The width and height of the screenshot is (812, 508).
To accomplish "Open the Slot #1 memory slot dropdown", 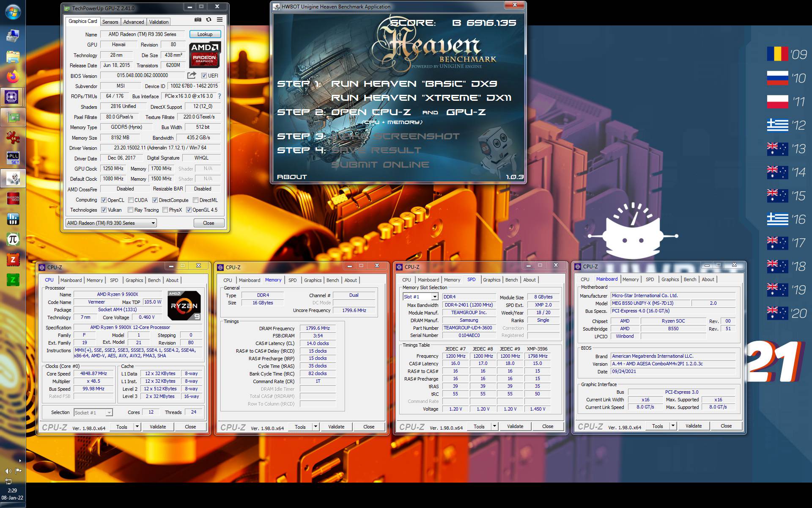I will coord(420,297).
